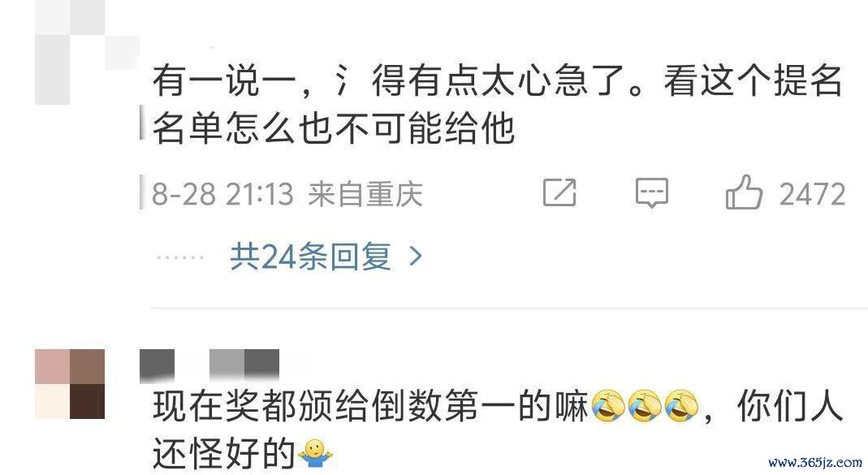
Task: Select the comment line starting 有一说一
Action: (497, 81)
